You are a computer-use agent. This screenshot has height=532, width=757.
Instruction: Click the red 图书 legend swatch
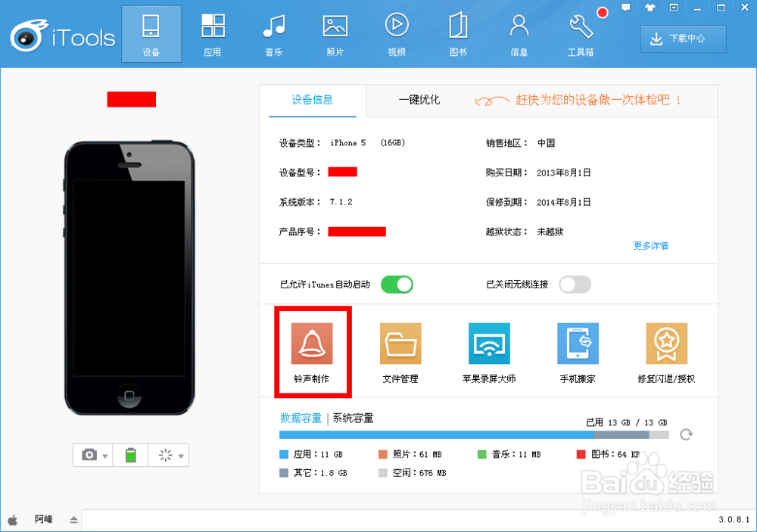581,454
